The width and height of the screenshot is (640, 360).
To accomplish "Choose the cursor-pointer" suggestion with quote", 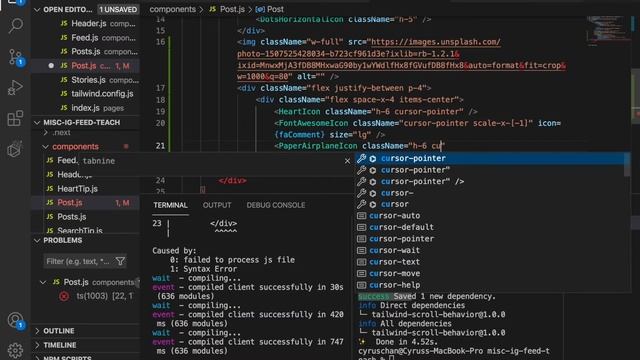I will point(490,170).
